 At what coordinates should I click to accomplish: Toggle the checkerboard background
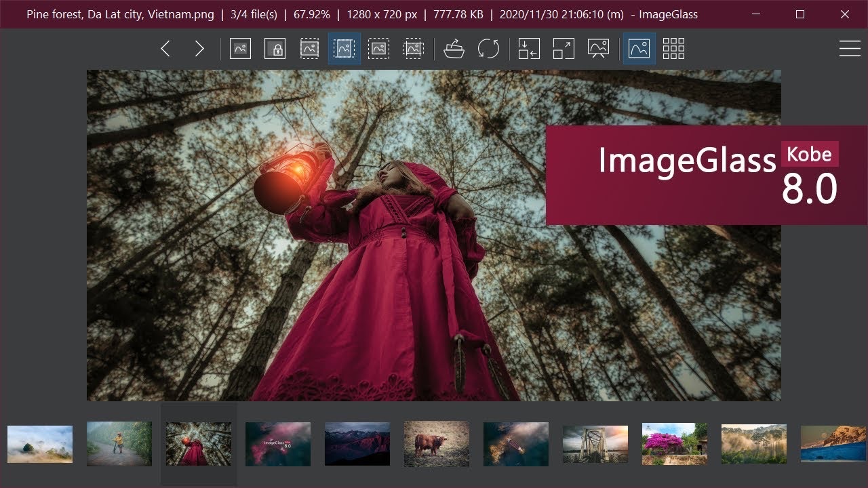click(x=673, y=49)
